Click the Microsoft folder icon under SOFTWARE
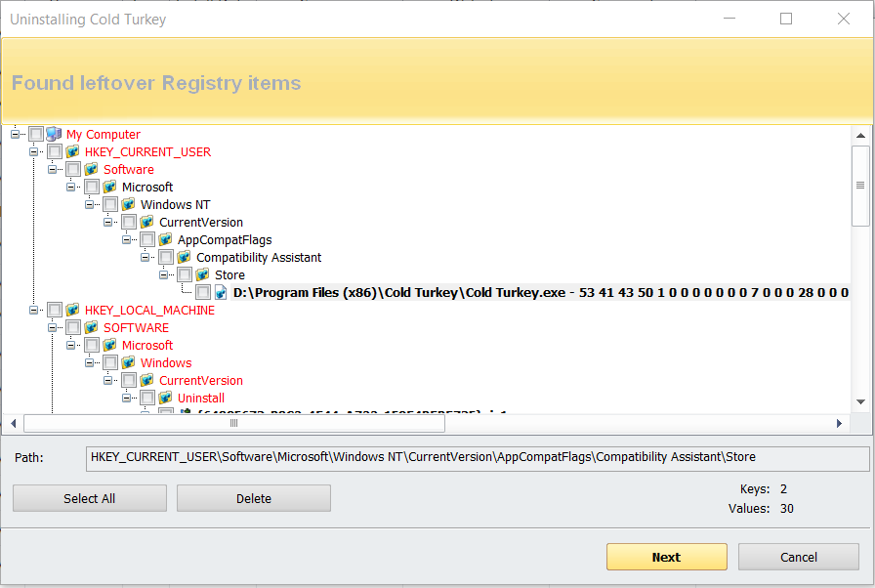Image resolution: width=875 pixels, height=588 pixels. click(109, 345)
